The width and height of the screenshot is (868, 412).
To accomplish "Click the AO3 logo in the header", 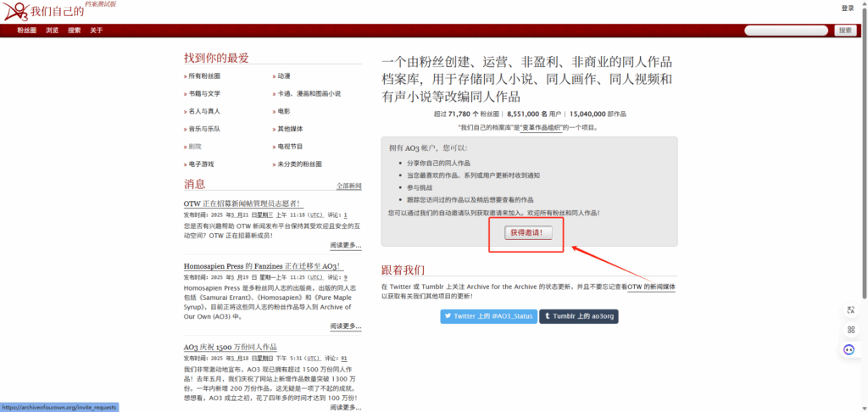I will [x=15, y=10].
